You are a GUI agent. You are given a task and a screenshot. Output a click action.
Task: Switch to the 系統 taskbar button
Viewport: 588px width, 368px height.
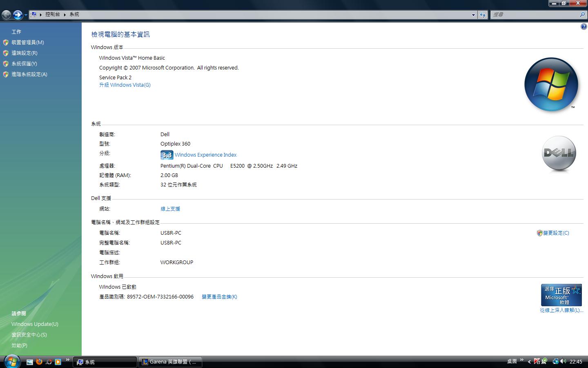point(105,362)
